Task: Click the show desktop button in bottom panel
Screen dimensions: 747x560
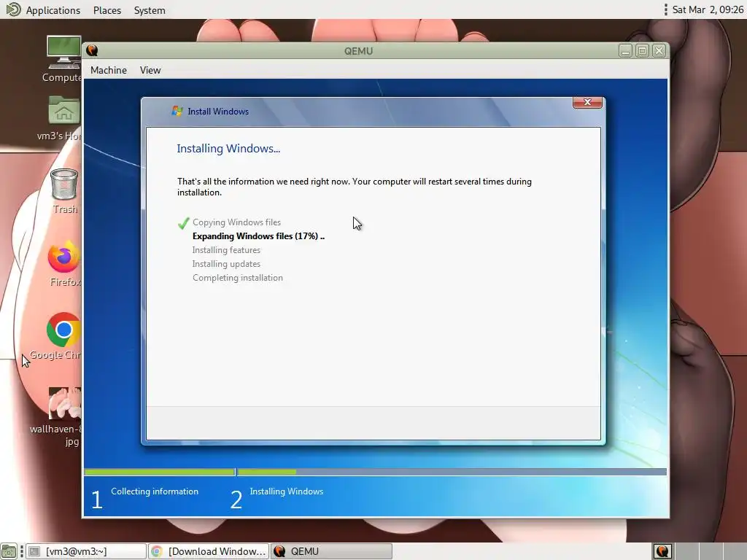Action: [x=9, y=551]
